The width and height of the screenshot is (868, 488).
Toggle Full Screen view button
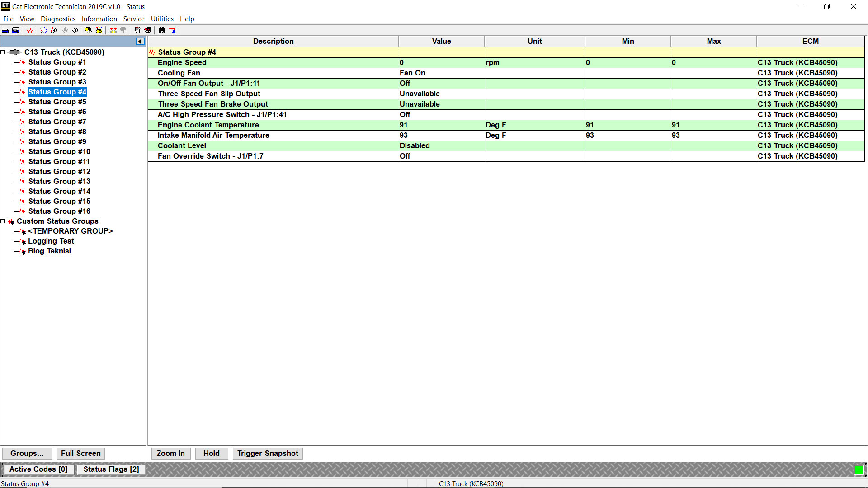pyautogui.click(x=80, y=453)
